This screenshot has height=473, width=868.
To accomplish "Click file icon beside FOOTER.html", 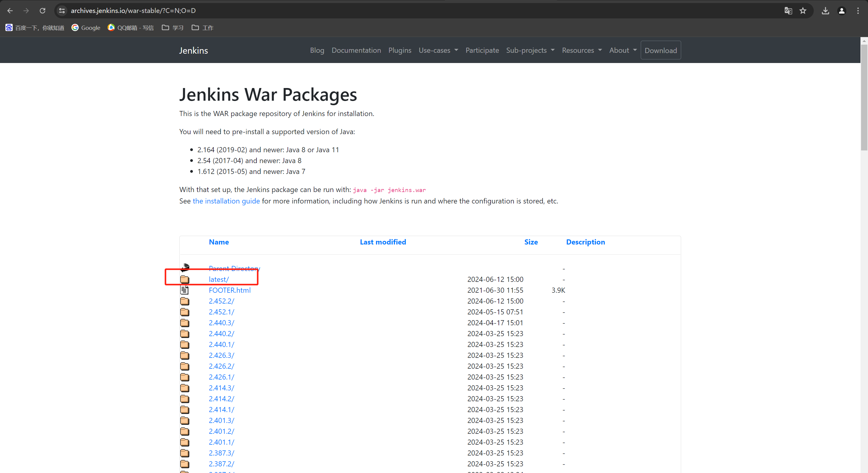I will tap(184, 290).
